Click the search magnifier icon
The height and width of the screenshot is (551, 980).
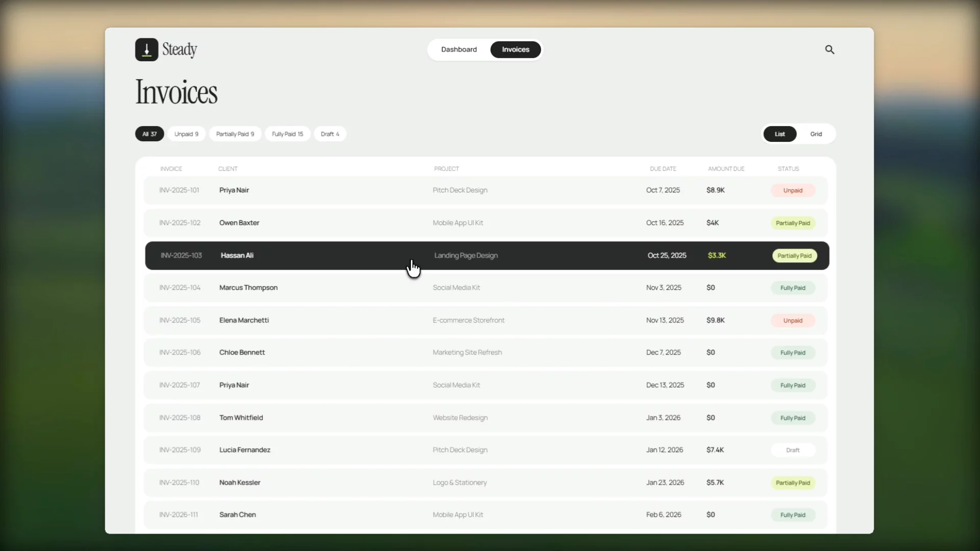[829, 49]
